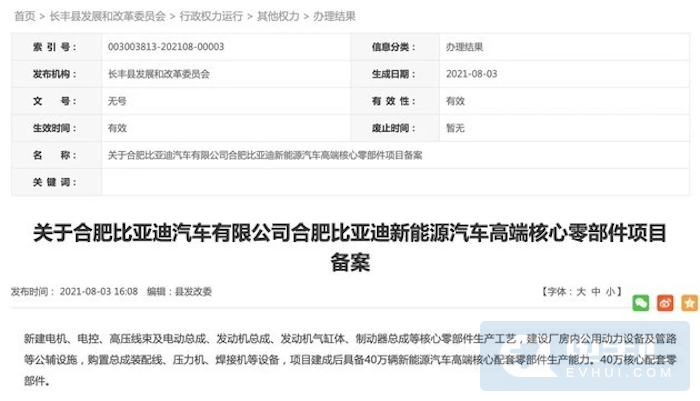Click 信息分类 value 办理结果
This screenshot has height=401, width=700.
coord(464,47)
